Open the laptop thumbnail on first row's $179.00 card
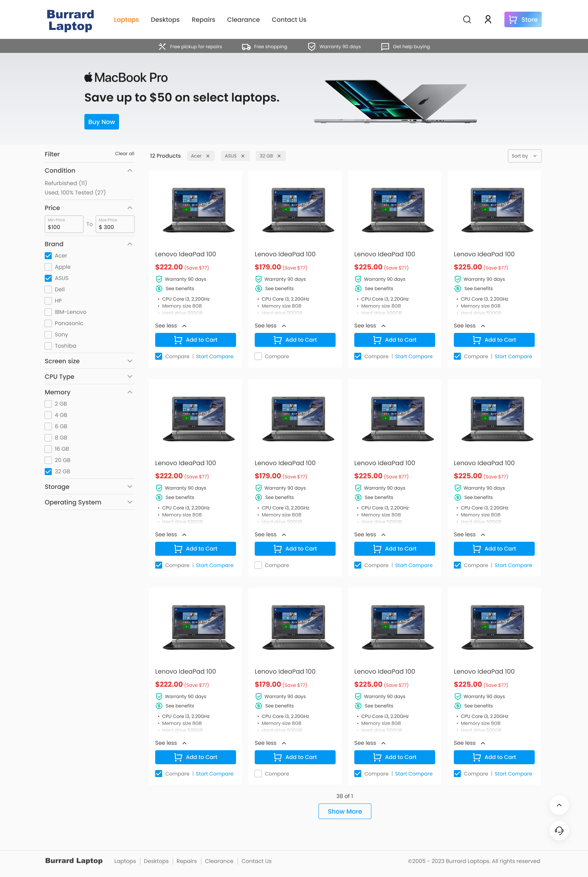 point(298,210)
